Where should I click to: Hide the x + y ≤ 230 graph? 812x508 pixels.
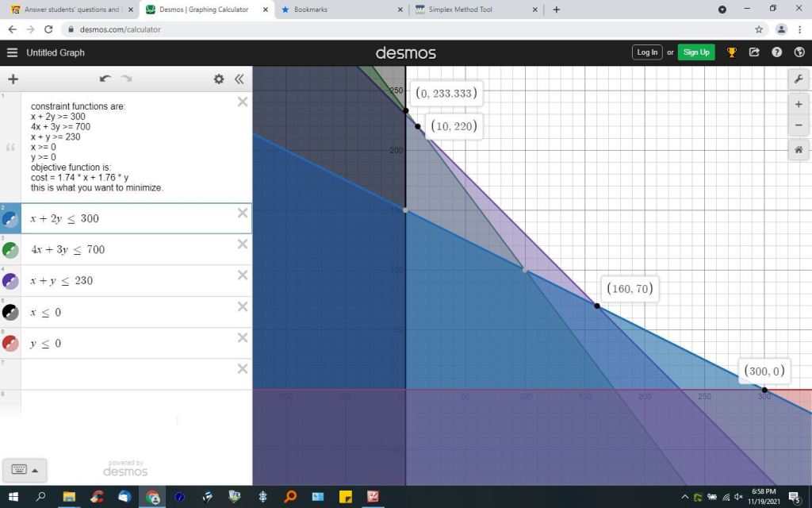[x=10, y=281]
